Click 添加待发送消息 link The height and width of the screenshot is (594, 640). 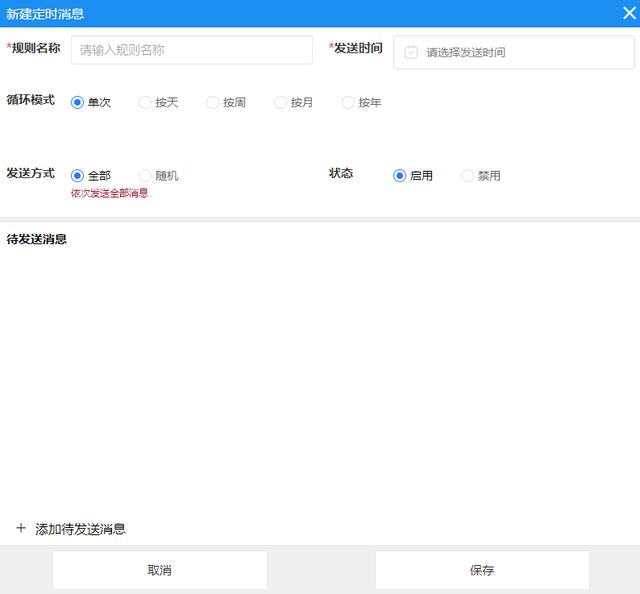(80, 529)
